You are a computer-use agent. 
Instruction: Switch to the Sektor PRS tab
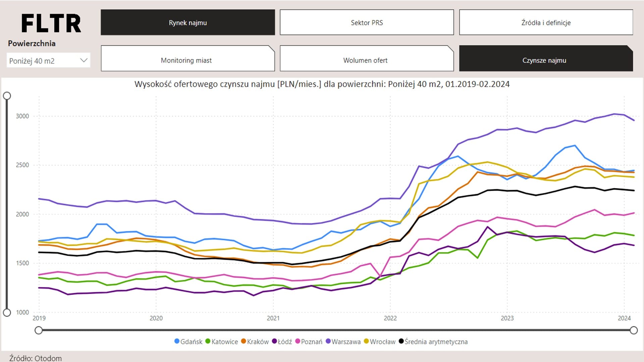pos(367,22)
